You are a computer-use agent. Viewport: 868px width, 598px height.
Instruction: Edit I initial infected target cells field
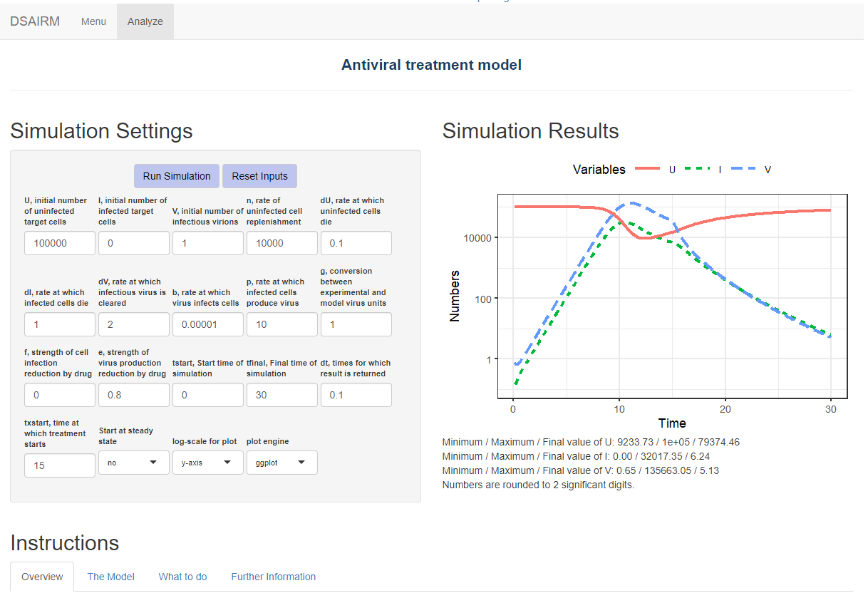click(x=134, y=243)
